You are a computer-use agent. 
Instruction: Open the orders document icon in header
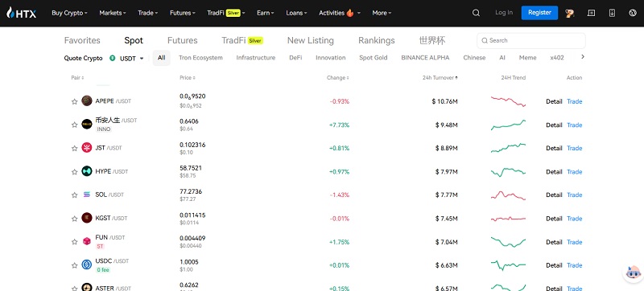pyautogui.click(x=591, y=13)
